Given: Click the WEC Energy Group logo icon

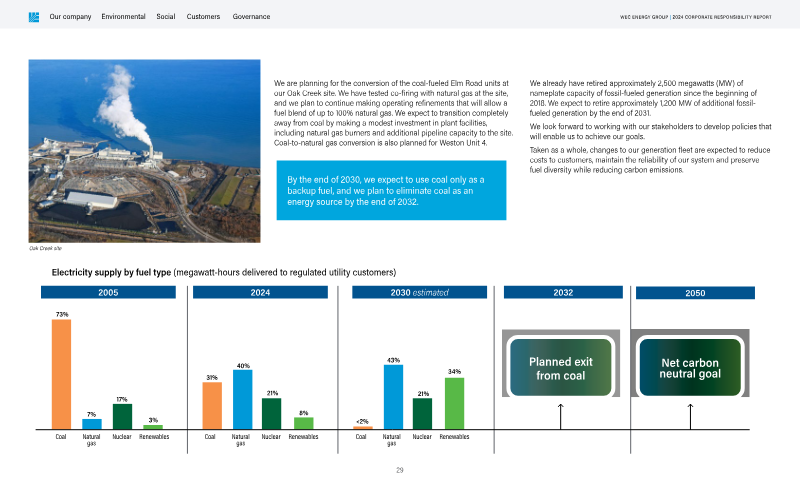Looking at the screenshot, I should pyautogui.click(x=33, y=17).
